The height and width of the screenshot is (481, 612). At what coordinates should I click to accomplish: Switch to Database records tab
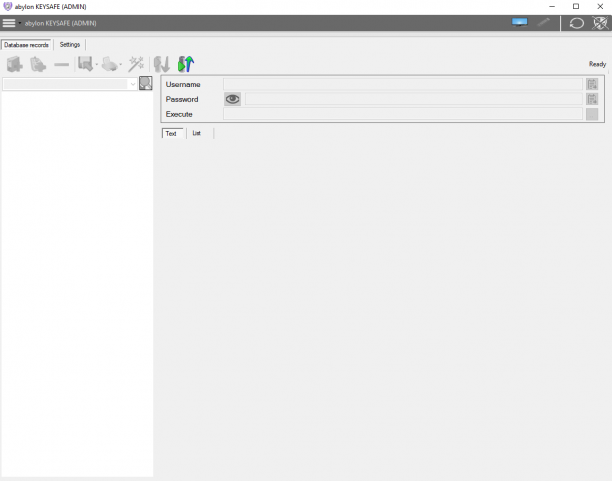[x=26, y=45]
